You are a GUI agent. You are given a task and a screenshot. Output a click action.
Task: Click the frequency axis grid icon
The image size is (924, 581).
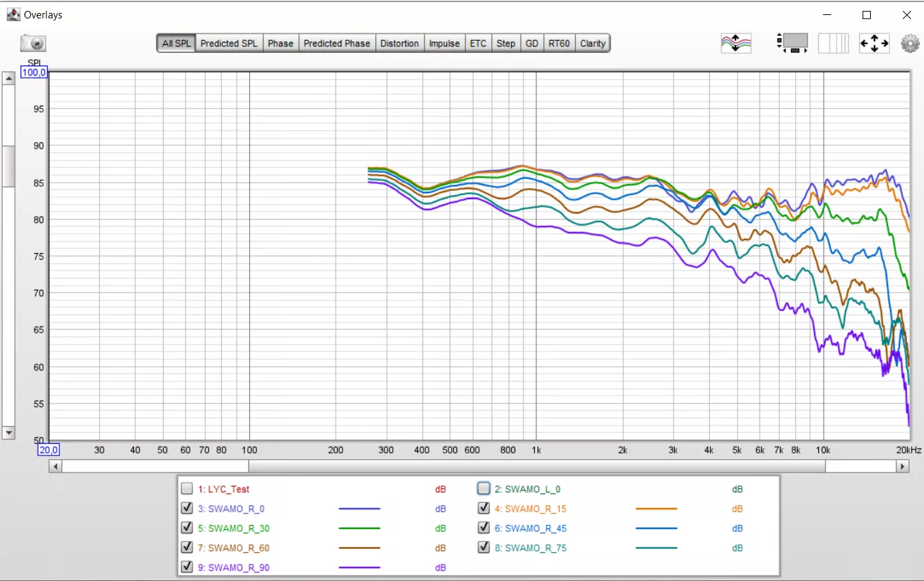coord(833,44)
